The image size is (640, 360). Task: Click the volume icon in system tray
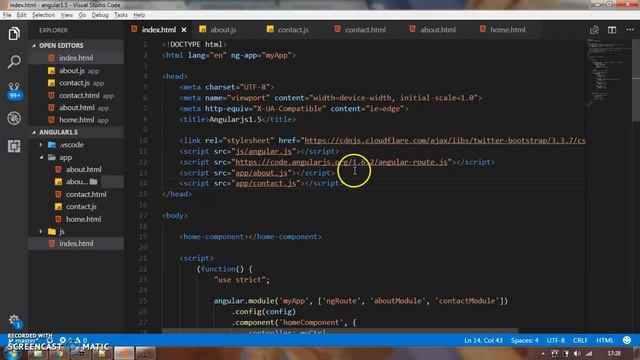[x=577, y=353]
